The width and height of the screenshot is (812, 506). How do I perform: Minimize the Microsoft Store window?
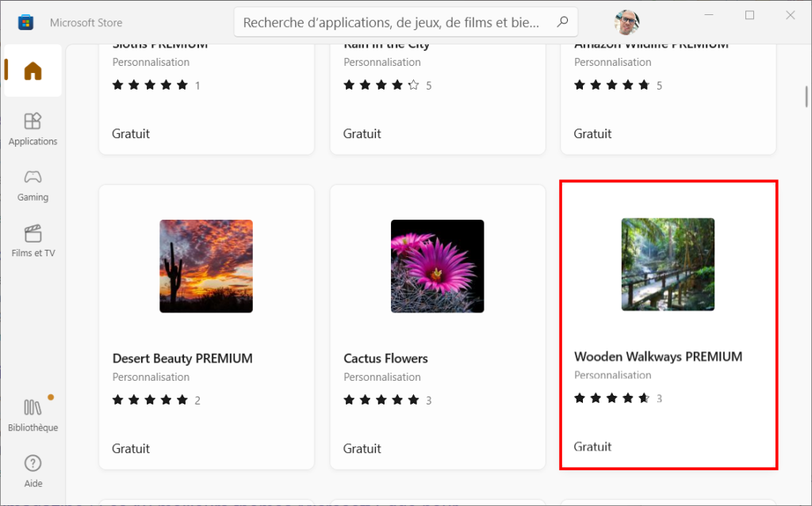[x=709, y=15]
